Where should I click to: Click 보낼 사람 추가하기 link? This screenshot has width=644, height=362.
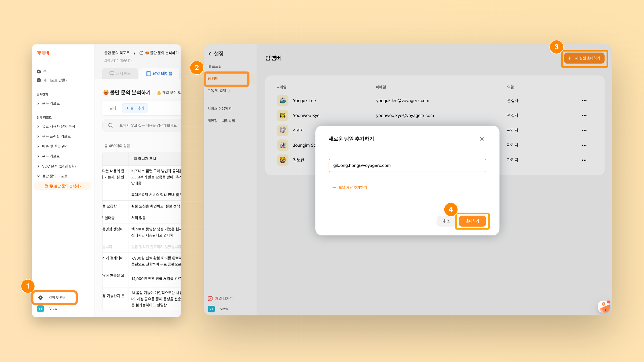tap(350, 187)
